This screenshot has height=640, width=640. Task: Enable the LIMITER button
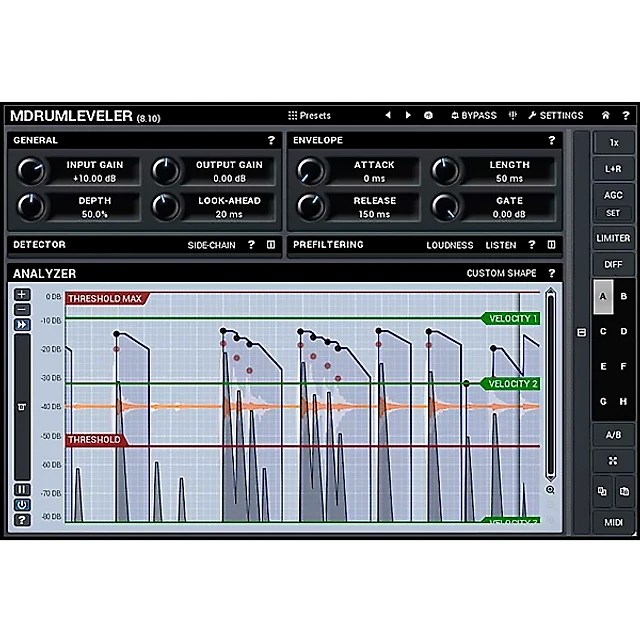pyautogui.click(x=613, y=238)
